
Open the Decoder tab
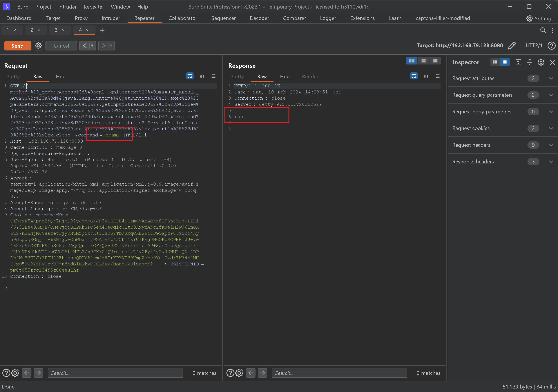(259, 18)
